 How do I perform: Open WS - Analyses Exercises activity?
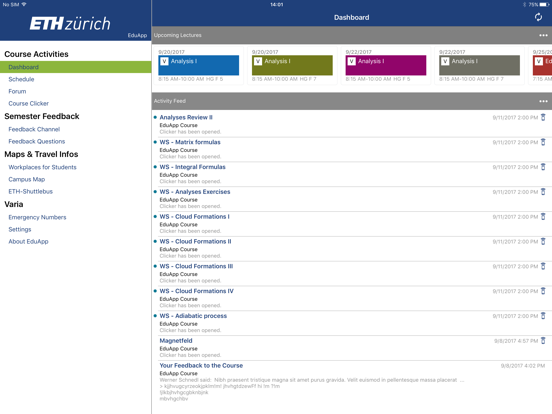point(352,199)
